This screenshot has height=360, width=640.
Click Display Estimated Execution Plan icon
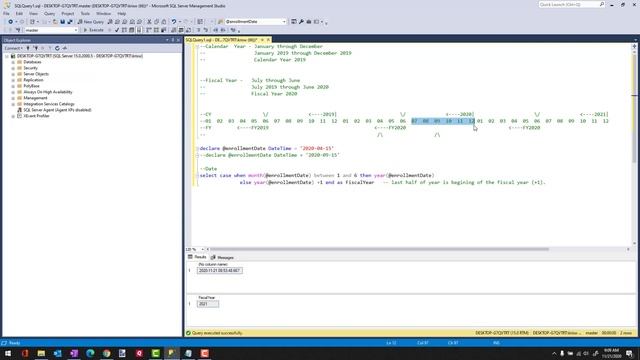coord(124,30)
